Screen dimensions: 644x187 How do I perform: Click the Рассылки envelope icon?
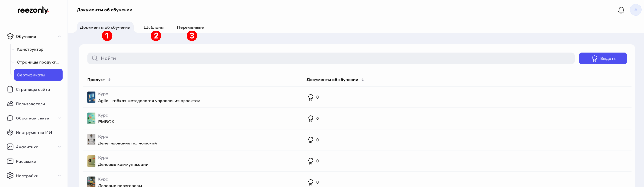(10, 161)
